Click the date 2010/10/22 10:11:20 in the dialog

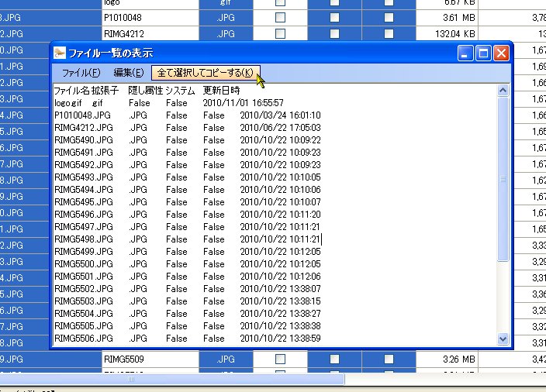click(281, 215)
